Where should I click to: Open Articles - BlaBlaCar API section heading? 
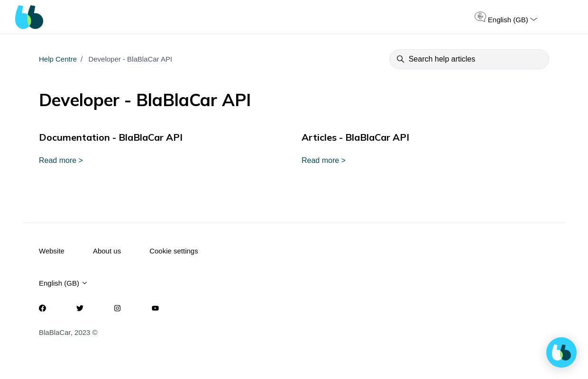(355, 137)
